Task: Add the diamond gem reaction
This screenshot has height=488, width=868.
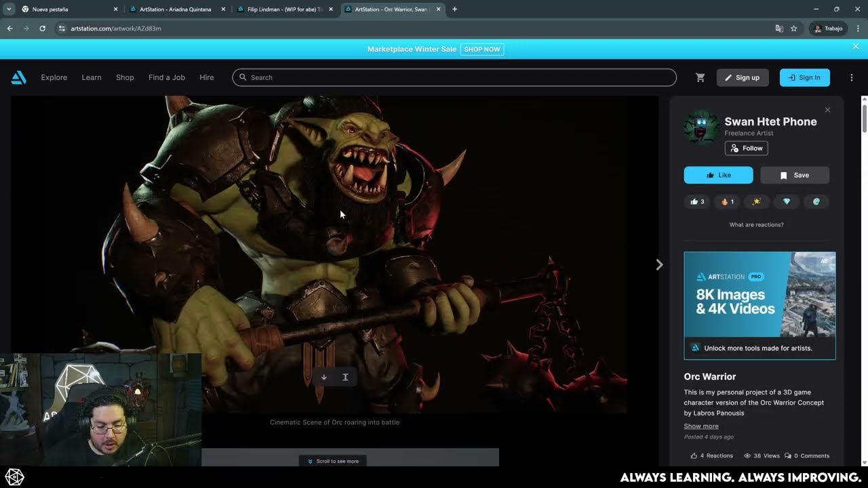Action: 787,201
